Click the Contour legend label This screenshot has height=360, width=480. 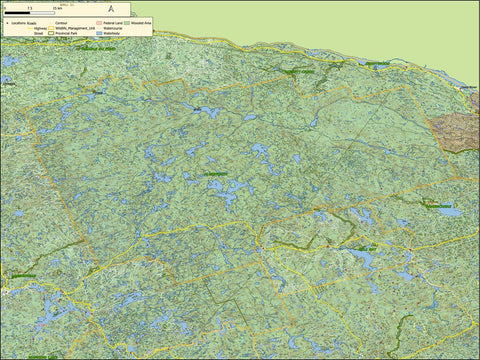point(61,23)
